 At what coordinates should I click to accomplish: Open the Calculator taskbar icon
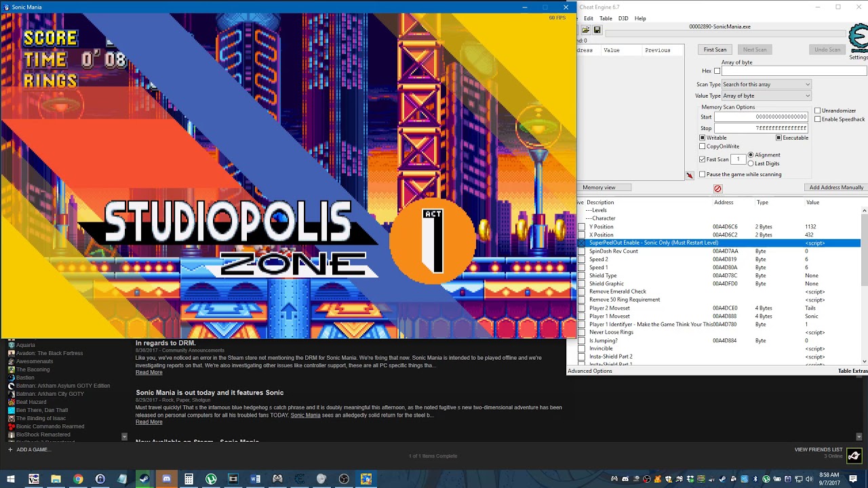pyautogui.click(x=189, y=479)
